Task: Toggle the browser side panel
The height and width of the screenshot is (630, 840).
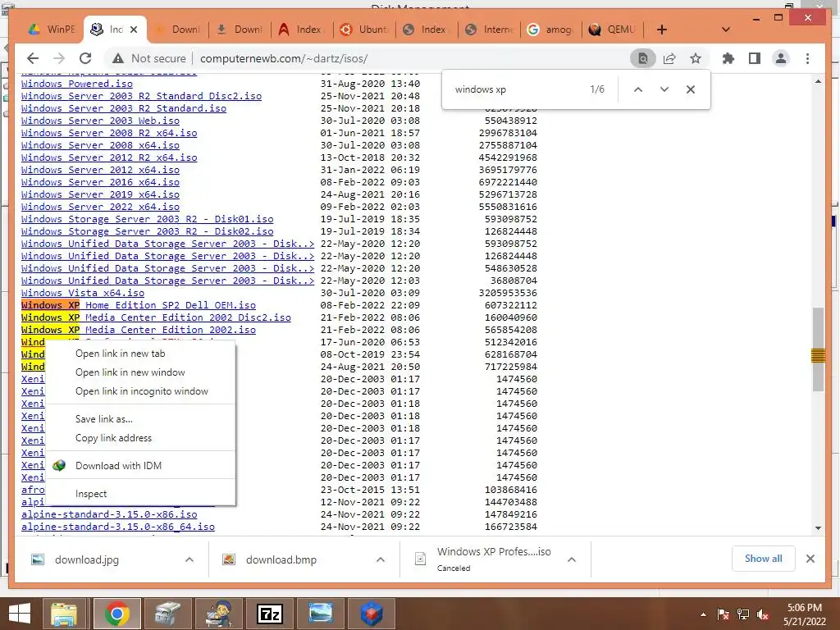Action: click(755, 58)
